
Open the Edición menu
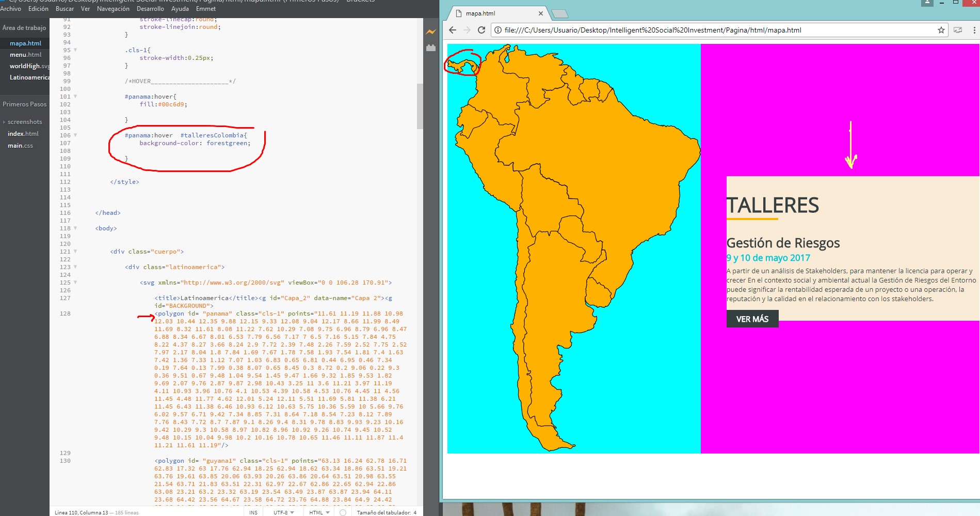38,9
